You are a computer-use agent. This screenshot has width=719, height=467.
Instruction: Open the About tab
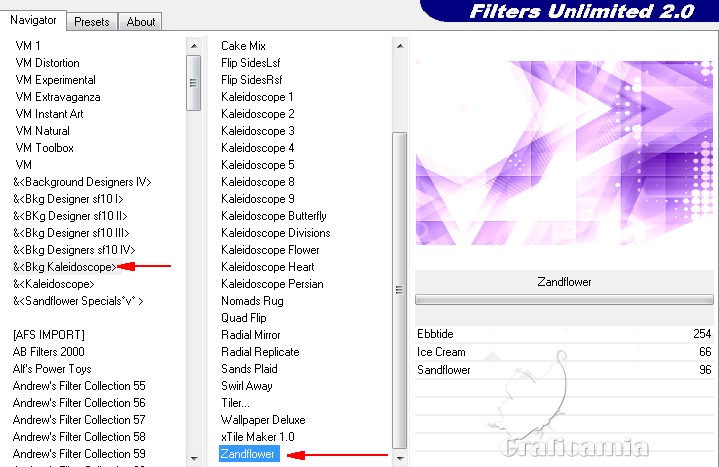coord(140,21)
